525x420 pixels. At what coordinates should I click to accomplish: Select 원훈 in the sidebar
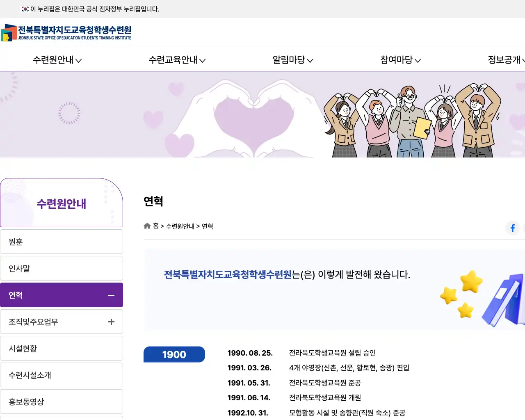tap(62, 242)
